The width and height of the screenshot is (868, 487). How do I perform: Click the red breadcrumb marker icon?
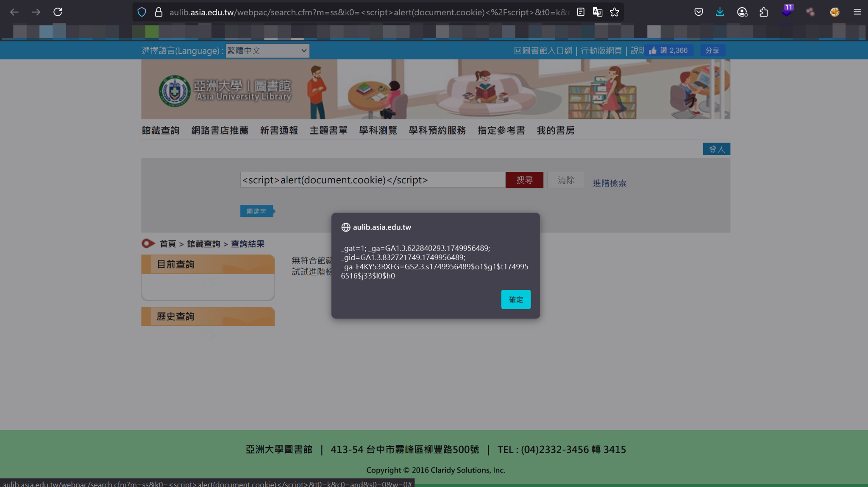[x=148, y=243]
